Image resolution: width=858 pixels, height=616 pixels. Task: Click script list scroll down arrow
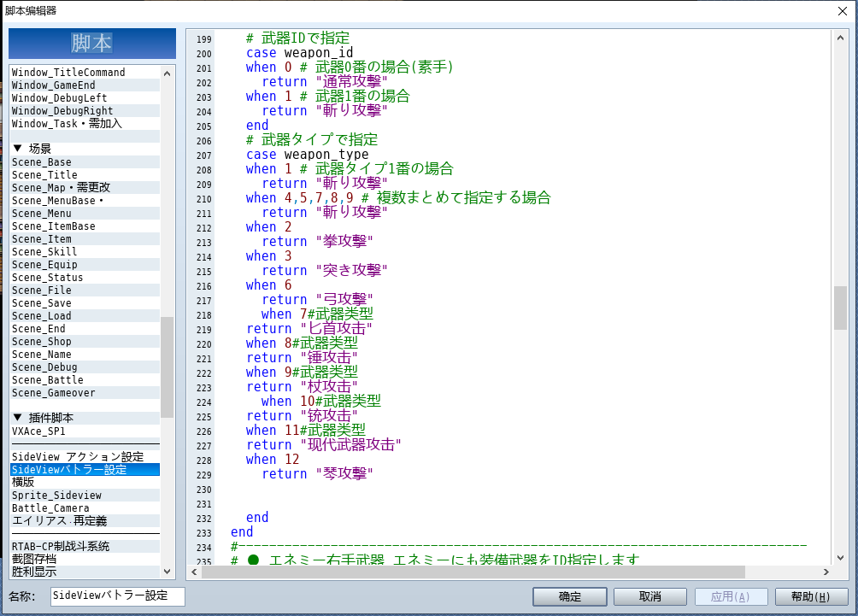tap(167, 571)
